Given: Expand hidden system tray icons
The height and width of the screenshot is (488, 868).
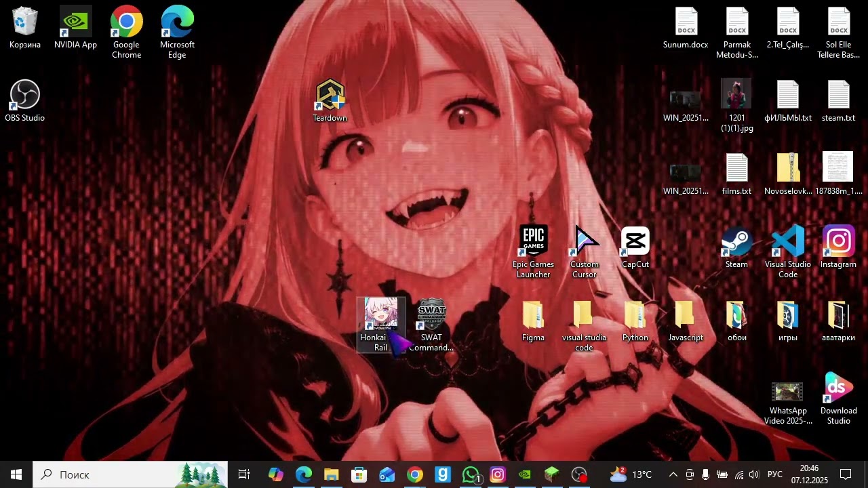Looking at the screenshot, I should click(x=673, y=474).
